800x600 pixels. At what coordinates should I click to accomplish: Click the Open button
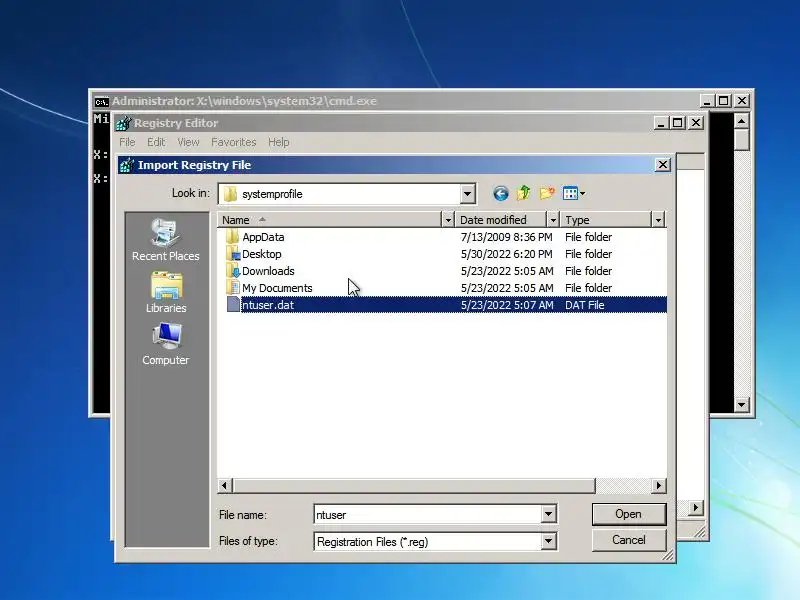[x=629, y=514]
